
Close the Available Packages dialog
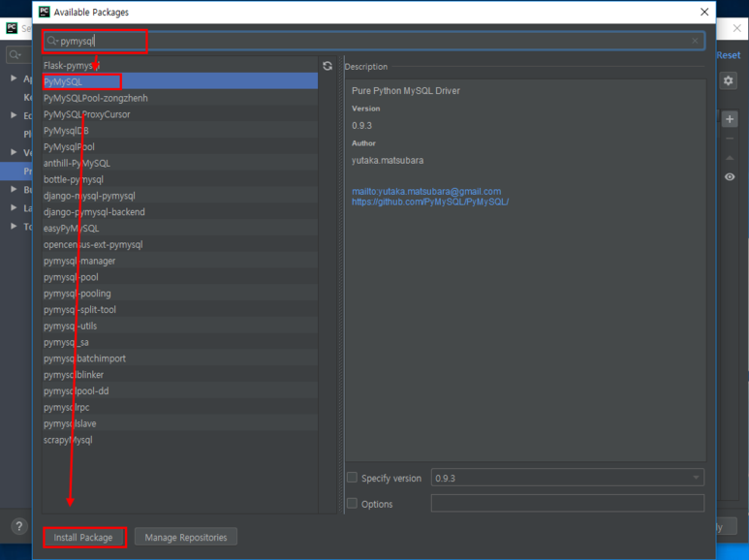(x=704, y=12)
